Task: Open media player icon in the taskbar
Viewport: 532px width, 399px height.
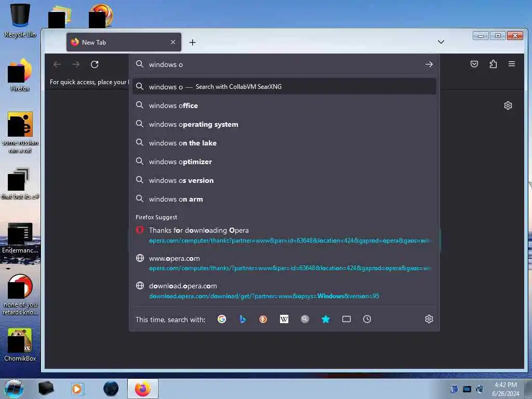Action: coord(77,389)
